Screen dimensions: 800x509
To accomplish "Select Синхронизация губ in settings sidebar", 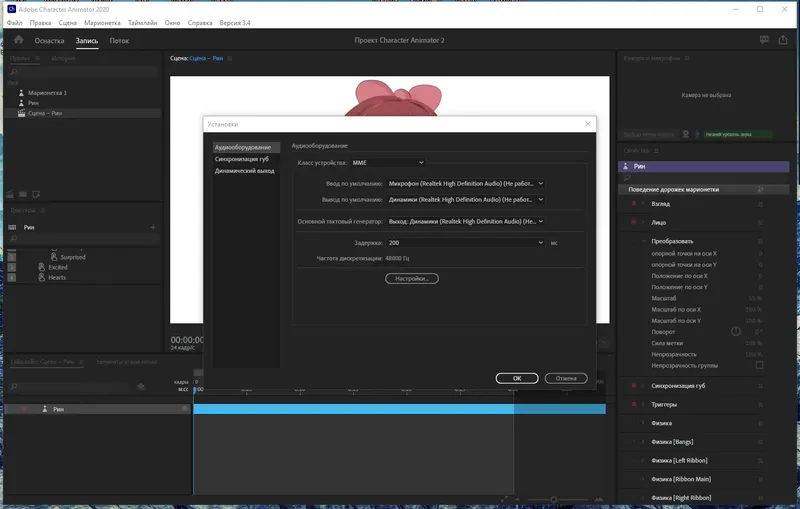I will pos(241,159).
